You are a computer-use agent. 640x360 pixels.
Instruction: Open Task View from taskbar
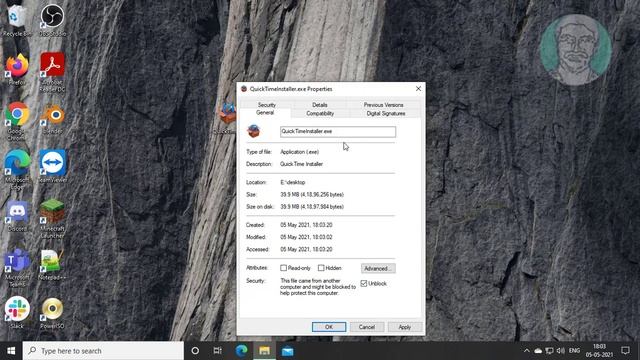pyautogui.click(x=218, y=351)
